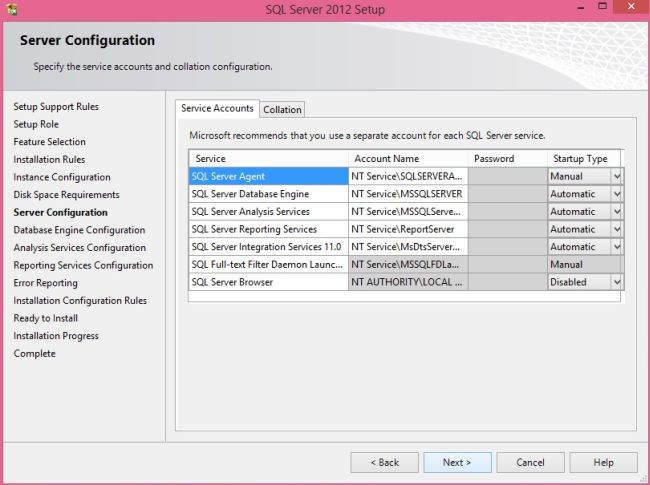Click account name NT Service\MSSQLFDLa...
Screen dimensions: 650x485
pyautogui.click(x=408, y=264)
